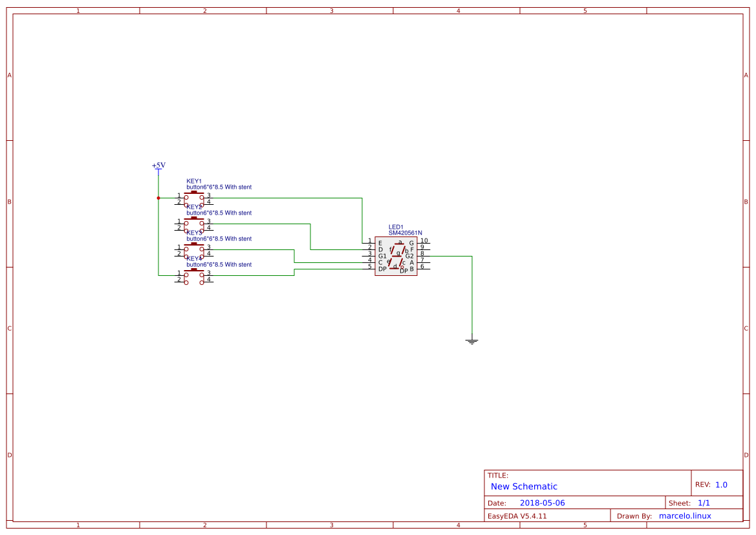Screen dimensions: 756x535
Task: Click the DP segment dot inside LED1
Action: (x=402, y=268)
